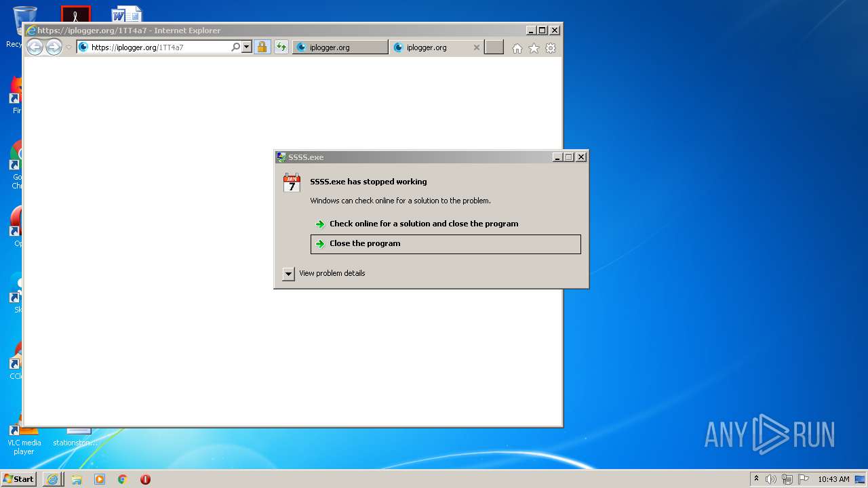Open the security lock report icon
Image resolution: width=868 pixels, height=488 pixels.
click(262, 47)
